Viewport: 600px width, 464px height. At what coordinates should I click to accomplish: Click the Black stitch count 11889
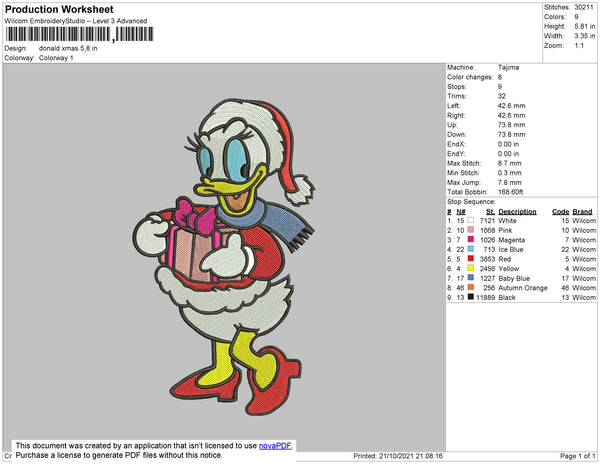[486, 297]
